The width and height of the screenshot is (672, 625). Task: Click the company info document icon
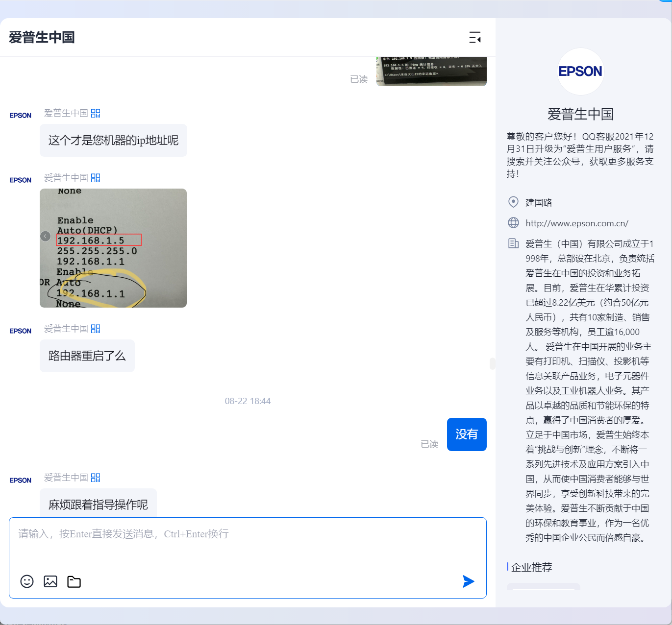(513, 243)
